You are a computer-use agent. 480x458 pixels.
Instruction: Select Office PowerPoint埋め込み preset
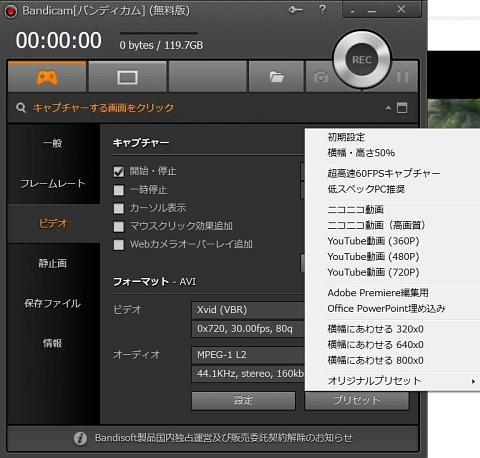[393, 309]
